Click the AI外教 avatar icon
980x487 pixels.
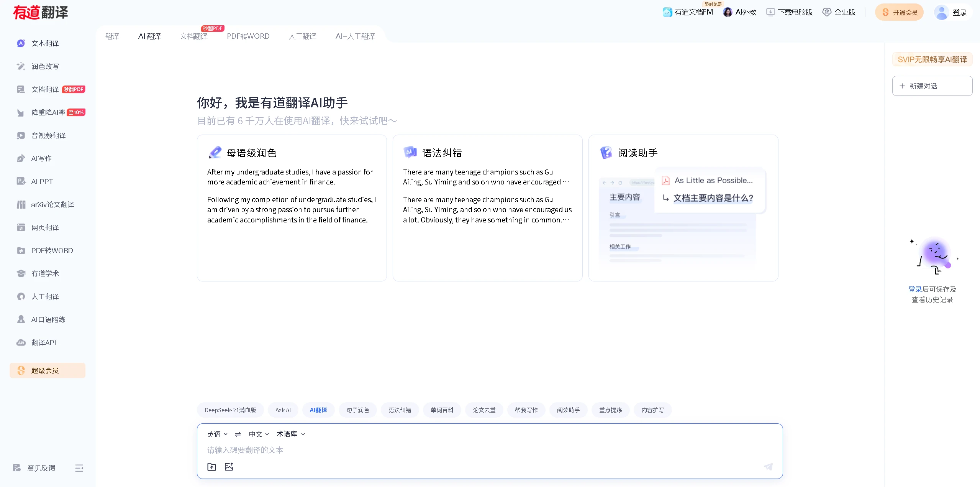pyautogui.click(x=728, y=12)
